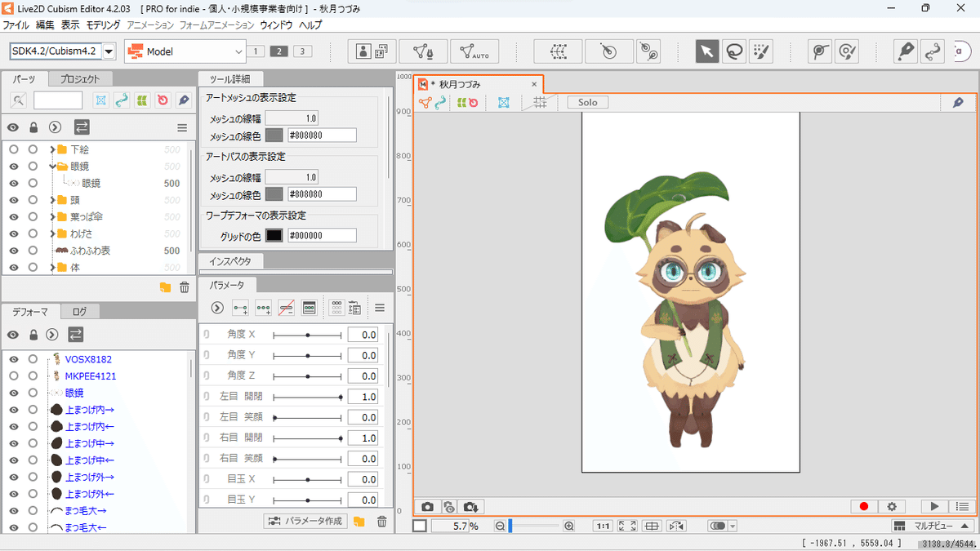Click the Parts panel search field
Screen dimensions: 980x551
pyautogui.click(x=58, y=100)
